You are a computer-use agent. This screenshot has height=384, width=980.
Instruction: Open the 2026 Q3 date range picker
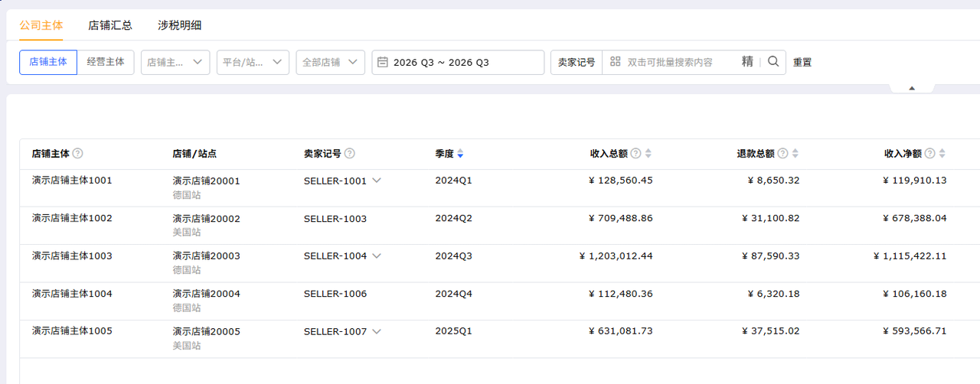point(458,62)
